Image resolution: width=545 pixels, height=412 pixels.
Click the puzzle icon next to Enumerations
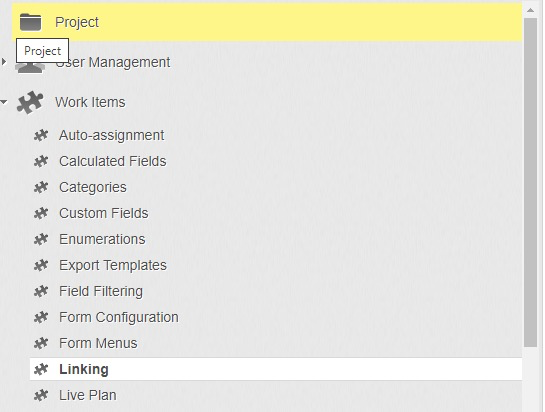click(x=41, y=239)
